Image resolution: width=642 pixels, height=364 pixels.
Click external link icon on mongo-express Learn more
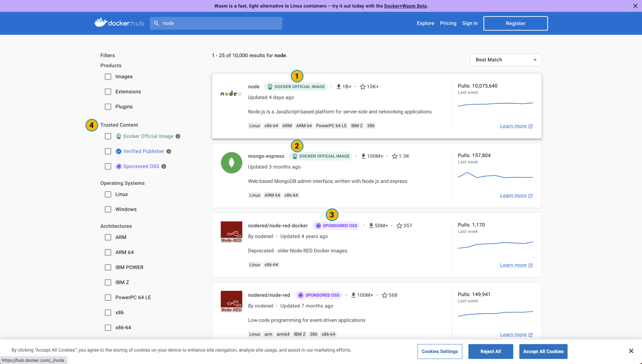pyautogui.click(x=531, y=196)
